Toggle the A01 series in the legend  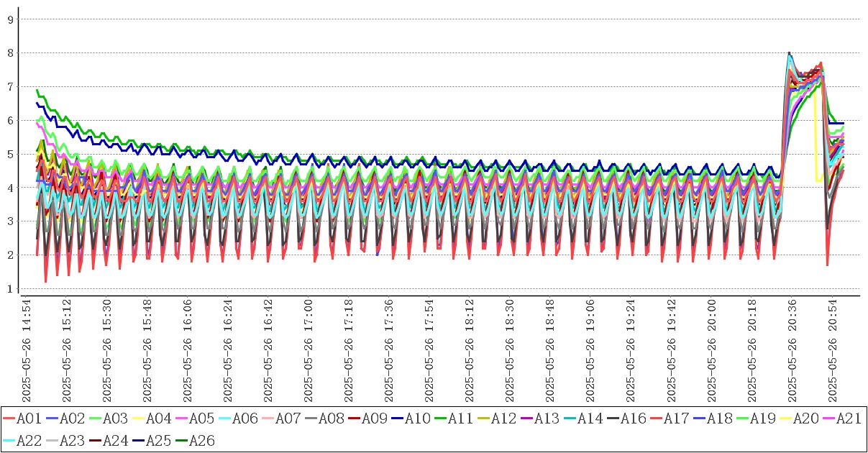pos(29,418)
